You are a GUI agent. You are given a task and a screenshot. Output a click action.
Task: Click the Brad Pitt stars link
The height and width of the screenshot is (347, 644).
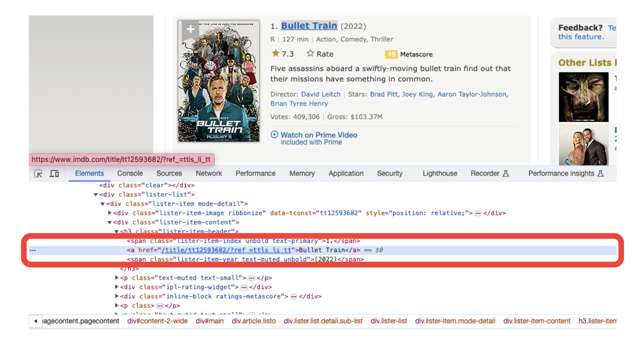coord(383,94)
